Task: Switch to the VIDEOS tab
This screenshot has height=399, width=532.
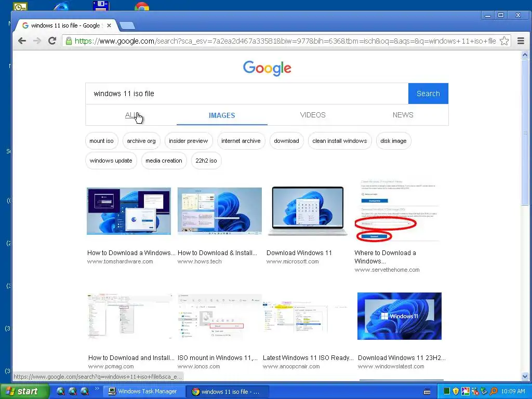Action: (x=313, y=115)
